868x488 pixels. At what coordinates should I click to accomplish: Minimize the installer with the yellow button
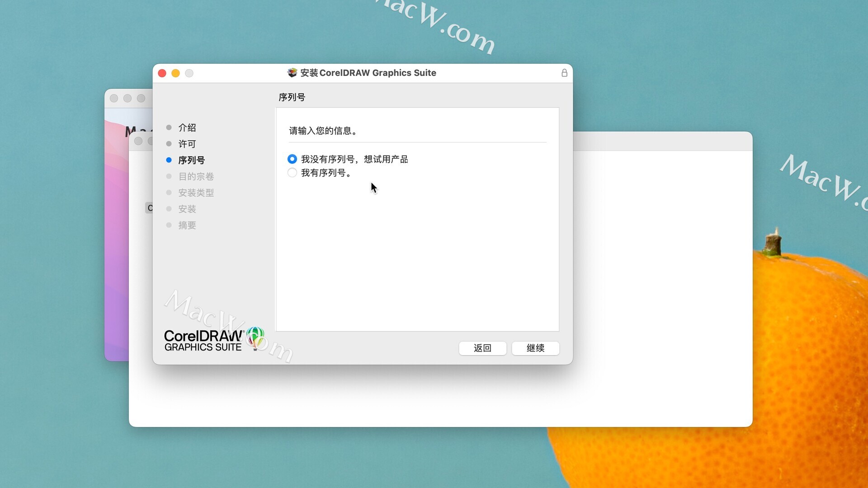(x=175, y=73)
